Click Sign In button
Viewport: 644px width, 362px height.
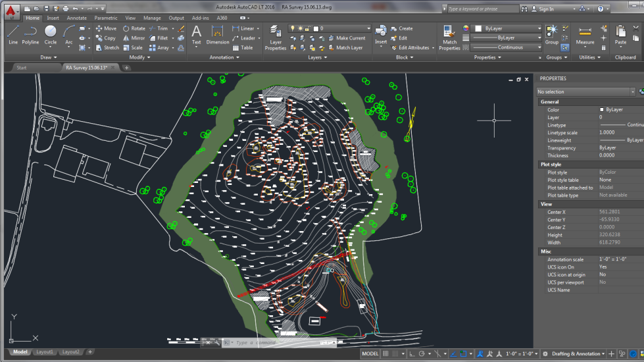pos(542,9)
